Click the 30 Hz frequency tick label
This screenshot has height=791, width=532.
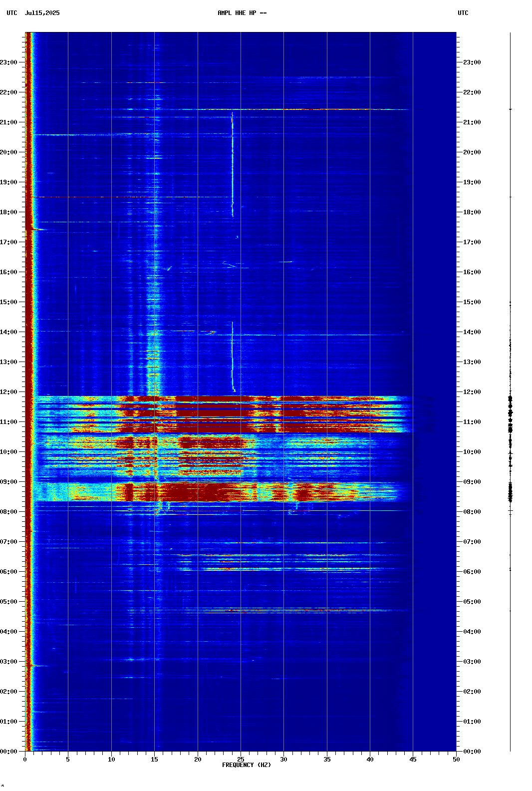(x=283, y=760)
